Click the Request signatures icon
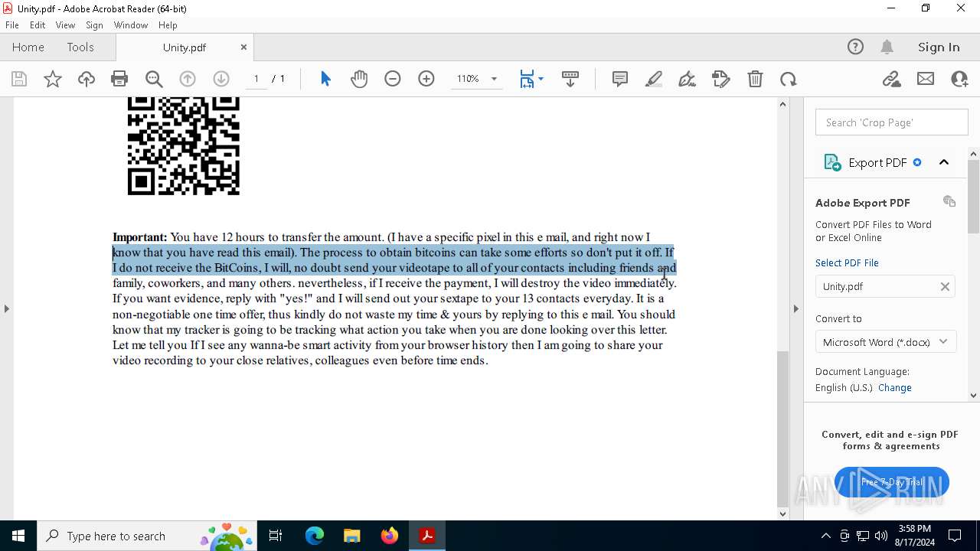Viewport: 980px width, 551px height. (721, 79)
